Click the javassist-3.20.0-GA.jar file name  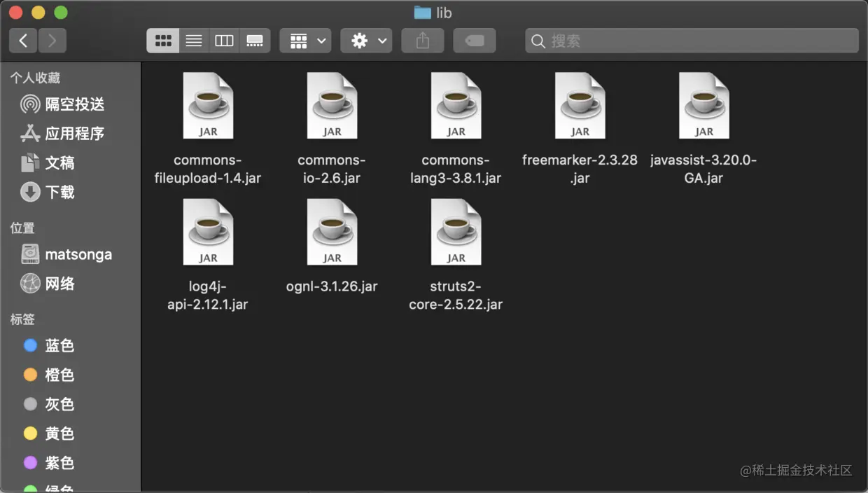[x=703, y=169]
